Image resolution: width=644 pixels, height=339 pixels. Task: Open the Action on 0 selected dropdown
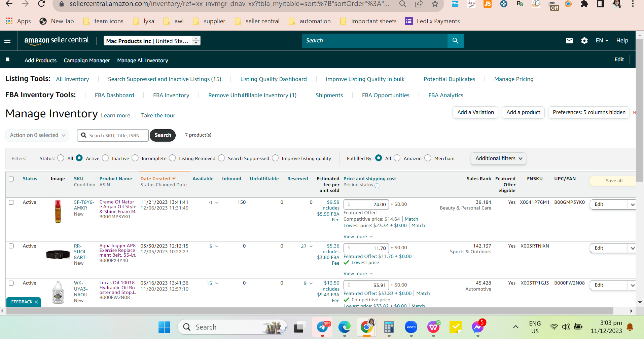(x=37, y=135)
